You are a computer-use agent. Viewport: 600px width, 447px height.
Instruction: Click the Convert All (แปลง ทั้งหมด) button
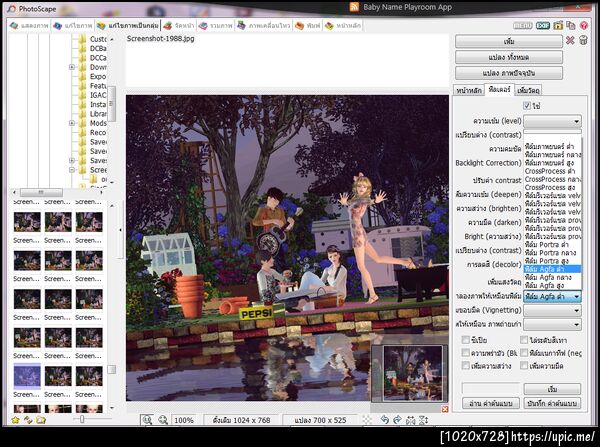(509, 57)
